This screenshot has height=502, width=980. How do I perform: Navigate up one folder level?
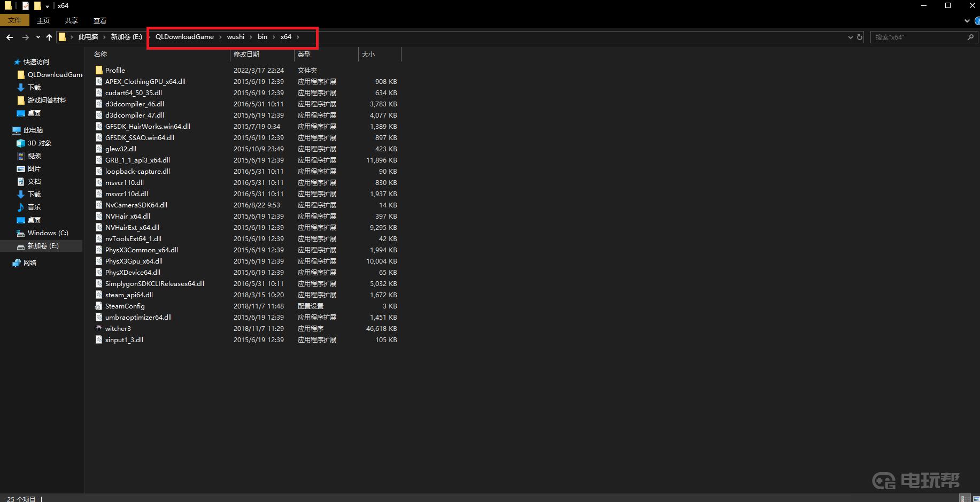[x=49, y=37]
